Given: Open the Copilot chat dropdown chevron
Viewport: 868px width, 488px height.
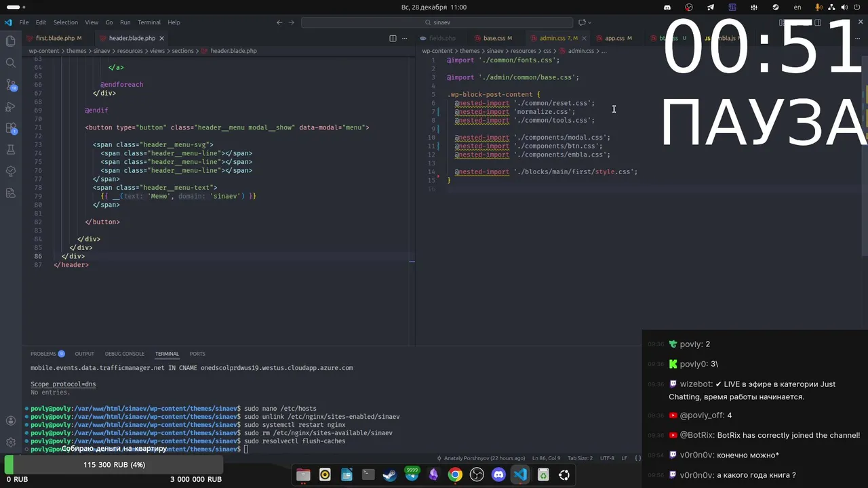Looking at the screenshot, I should click(590, 22).
